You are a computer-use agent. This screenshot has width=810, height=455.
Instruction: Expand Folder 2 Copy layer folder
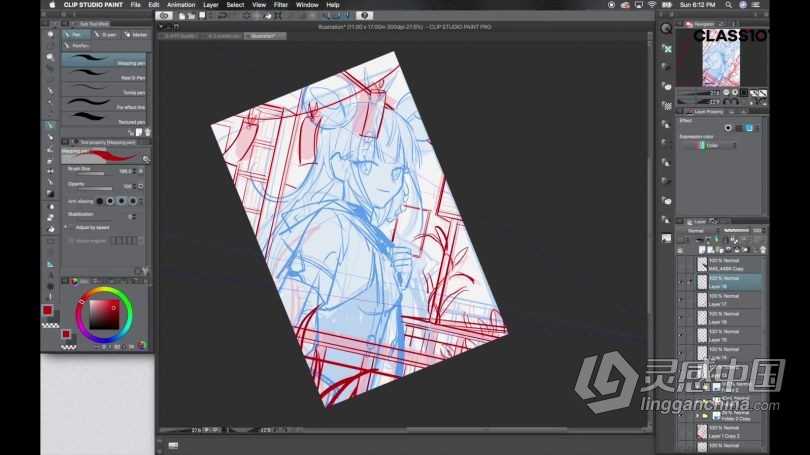(697, 416)
